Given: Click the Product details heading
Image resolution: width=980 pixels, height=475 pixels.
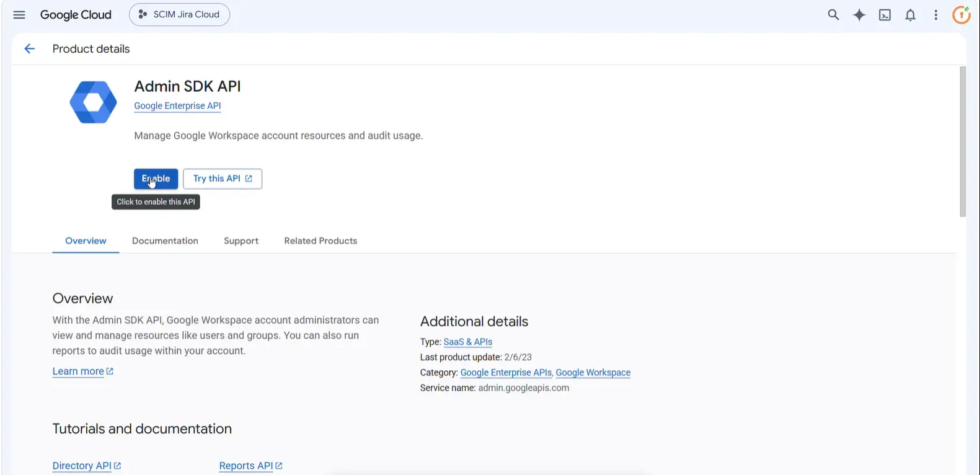Looking at the screenshot, I should click(91, 49).
